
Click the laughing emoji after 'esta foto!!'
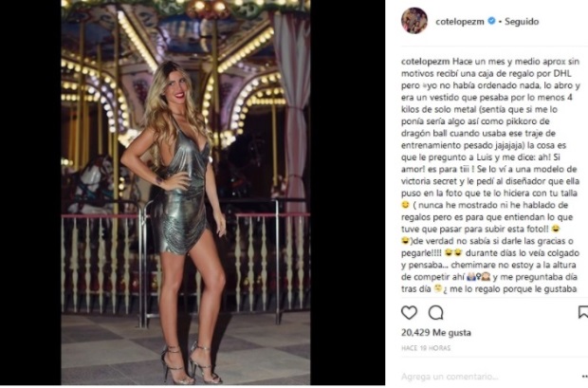[x=556, y=229]
